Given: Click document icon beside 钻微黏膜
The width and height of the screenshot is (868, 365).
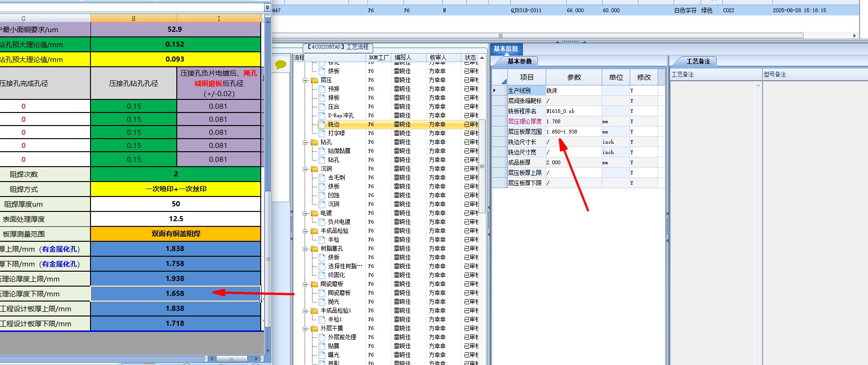Looking at the screenshot, I should click(x=322, y=151).
